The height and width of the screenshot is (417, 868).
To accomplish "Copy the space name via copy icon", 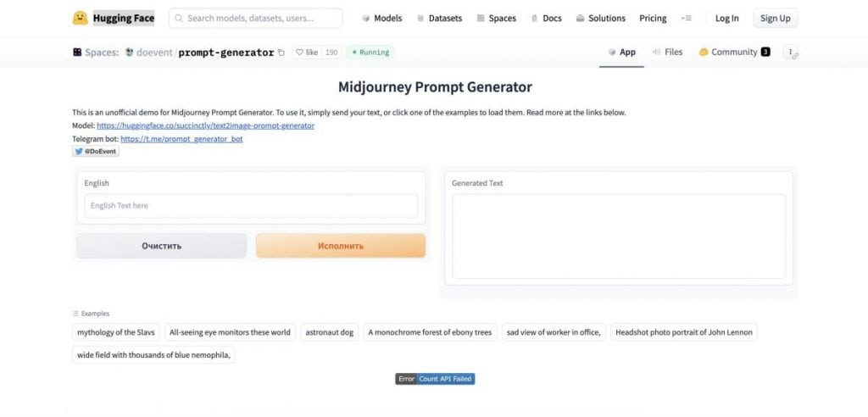I will [x=281, y=53].
